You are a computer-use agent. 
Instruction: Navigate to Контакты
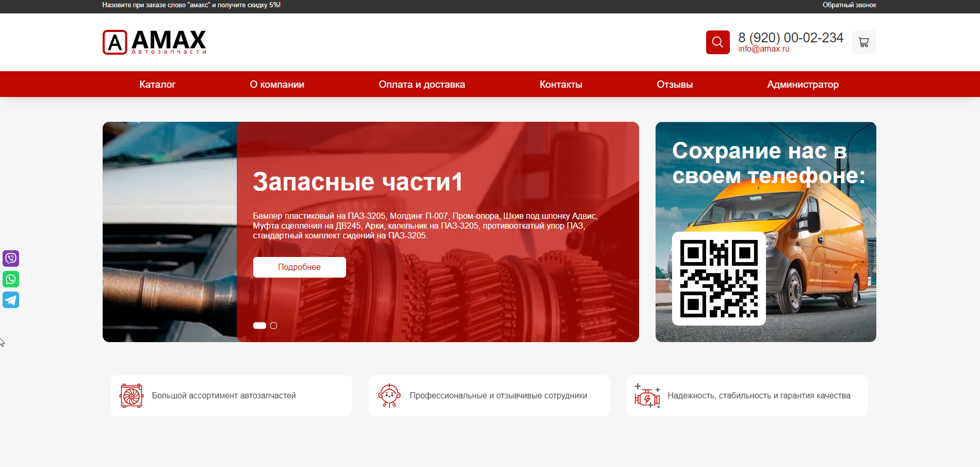click(x=561, y=84)
